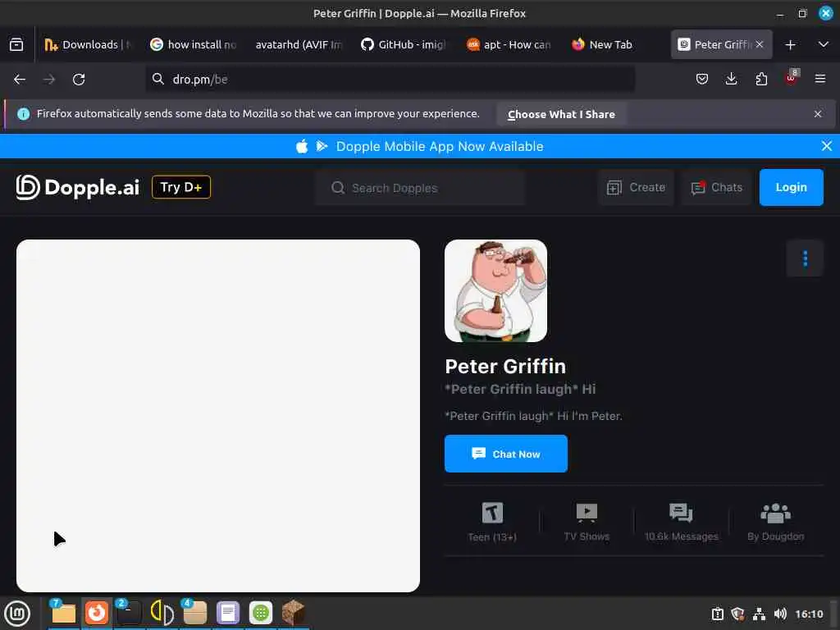Open a new tab with plus button
The height and width of the screenshot is (630, 840).
(790, 45)
